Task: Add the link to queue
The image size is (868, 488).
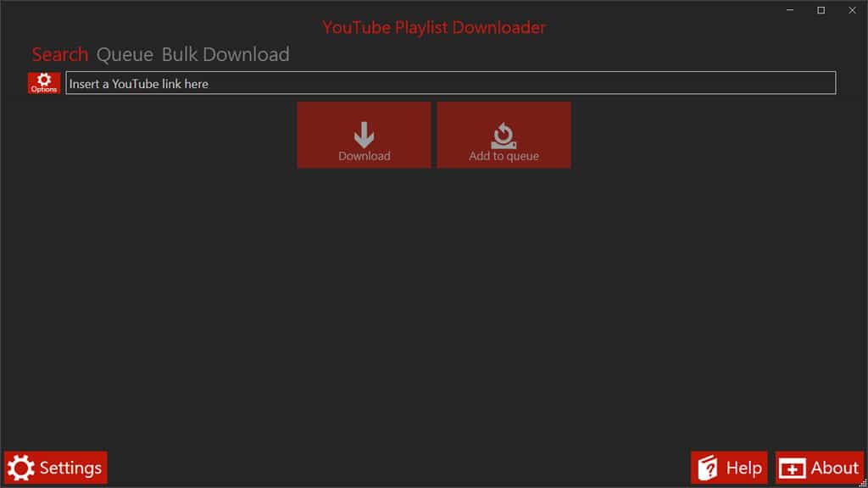Action: click(x=504, y=135)
